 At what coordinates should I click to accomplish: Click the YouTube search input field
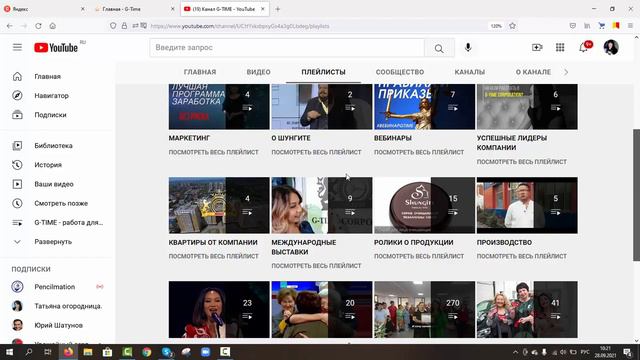(287, 48)
